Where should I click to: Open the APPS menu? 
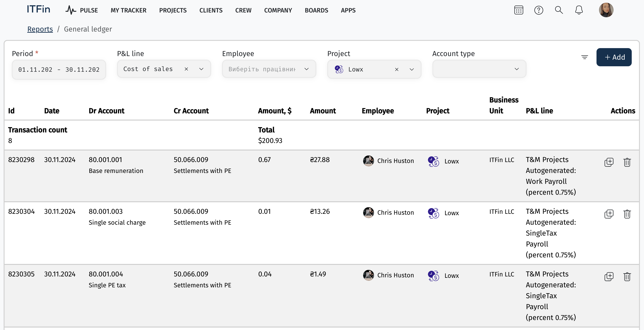click(348, 10)
